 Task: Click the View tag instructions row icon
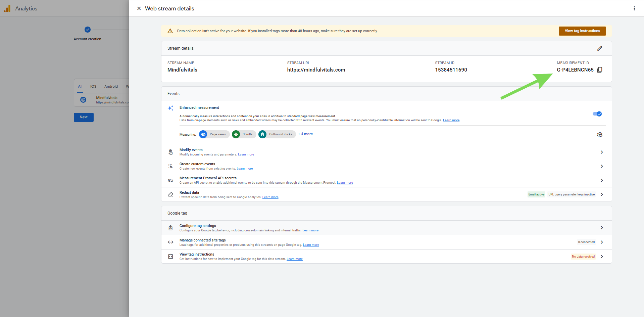pos(170,257)
